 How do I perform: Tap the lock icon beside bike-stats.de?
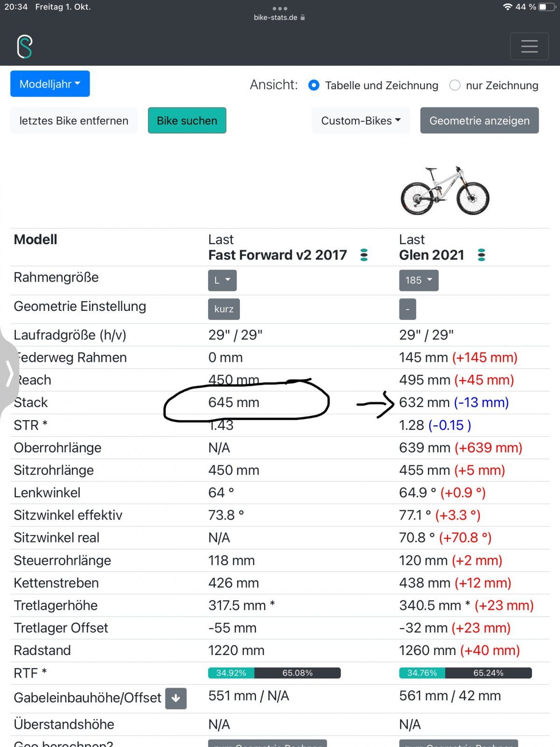(x=303, y=17)
